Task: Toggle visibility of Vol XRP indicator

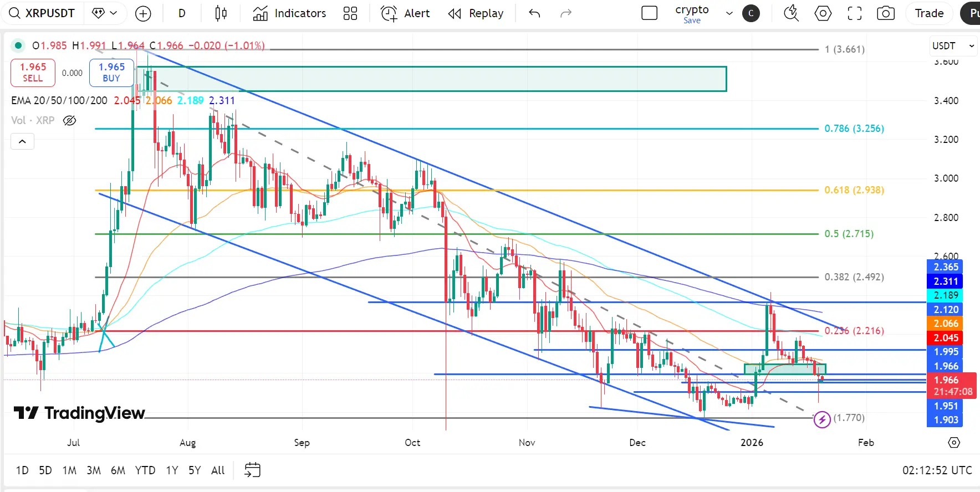Action: coord(69,120)
